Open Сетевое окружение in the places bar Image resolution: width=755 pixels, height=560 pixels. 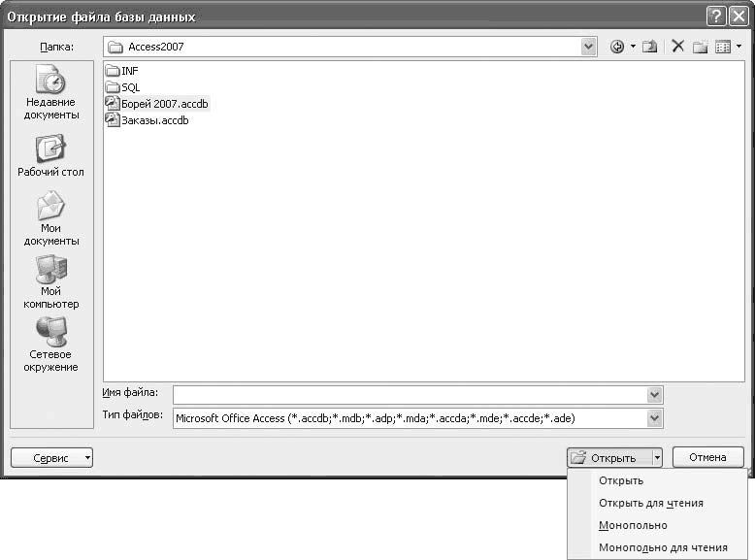(51, 346)
